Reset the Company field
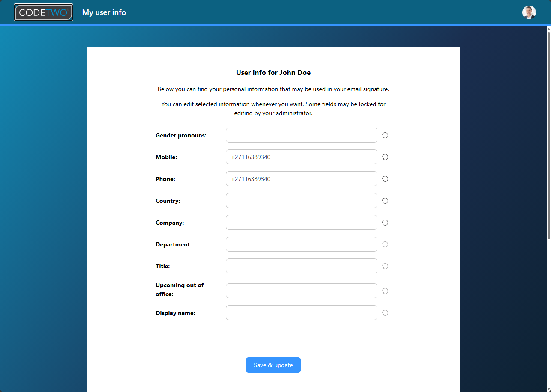This screenshot has width=551, height=392. tap(385, 223)
